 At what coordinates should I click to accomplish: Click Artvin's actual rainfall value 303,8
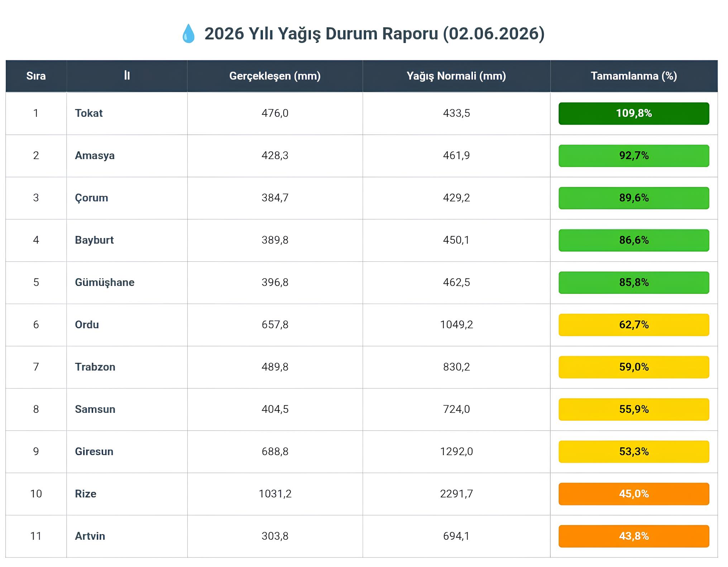tap(275, 536)
